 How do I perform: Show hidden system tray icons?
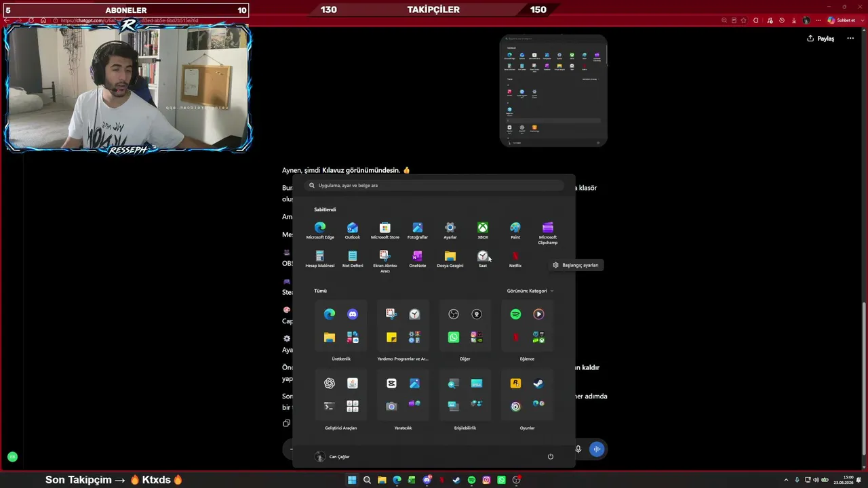(x=787, y=480)
